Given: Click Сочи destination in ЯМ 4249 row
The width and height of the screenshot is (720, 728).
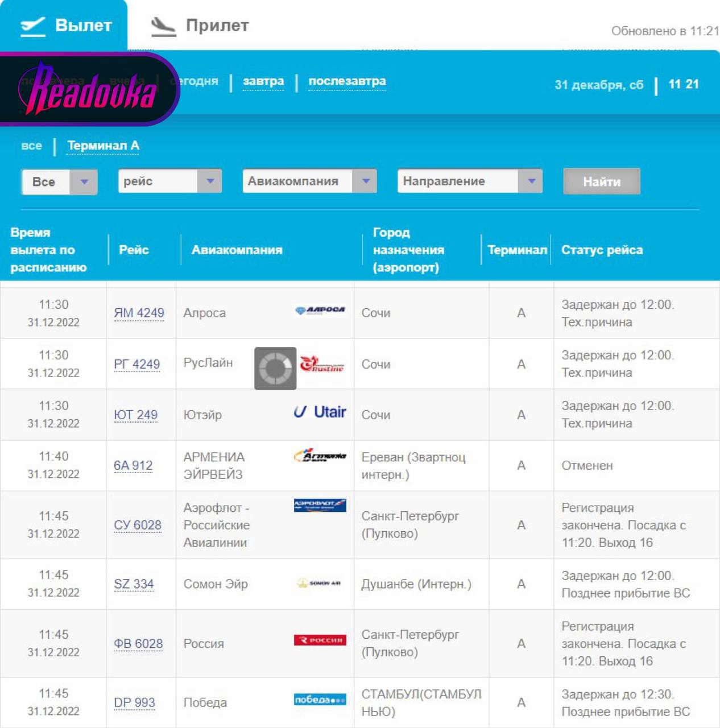Looking at the screenshot, I should 376,313.
